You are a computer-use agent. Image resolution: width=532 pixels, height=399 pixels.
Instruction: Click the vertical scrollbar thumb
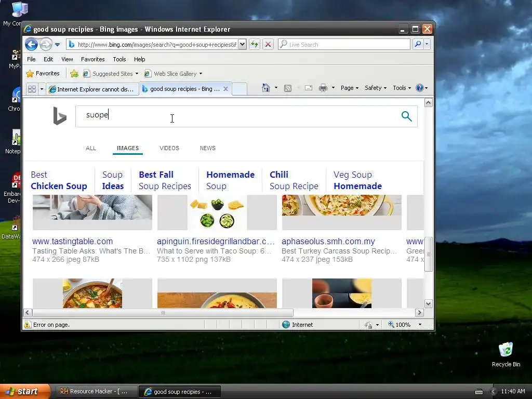(x=429, y=254)
